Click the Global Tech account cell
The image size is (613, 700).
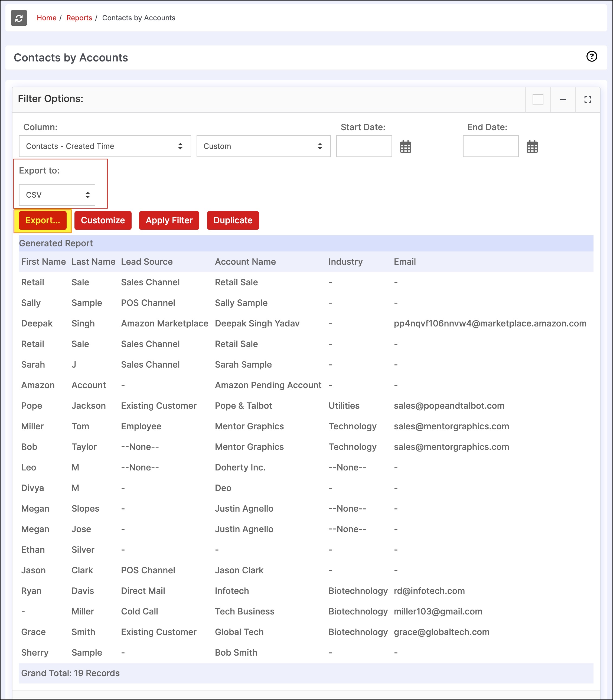coord(239,632)
